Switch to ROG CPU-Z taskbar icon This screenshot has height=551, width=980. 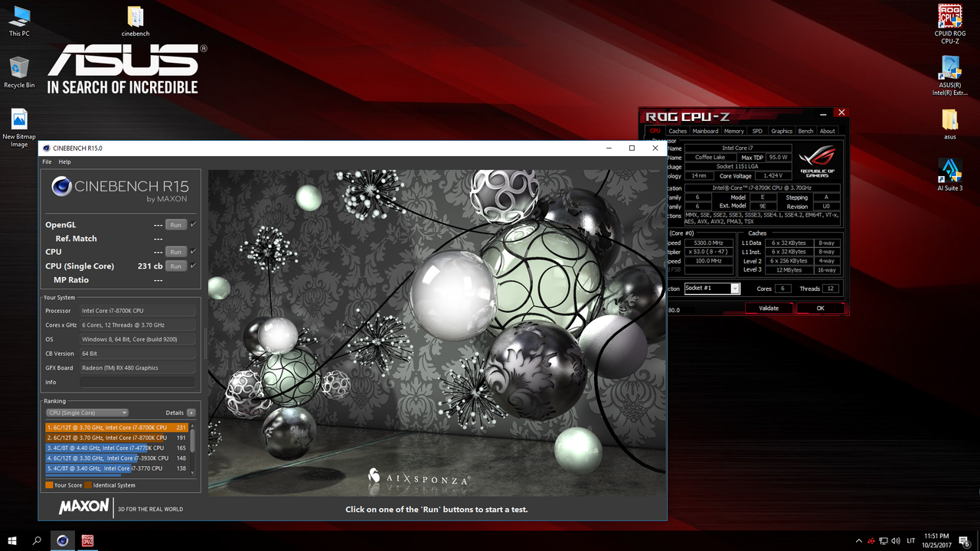[x=87, y=540]
